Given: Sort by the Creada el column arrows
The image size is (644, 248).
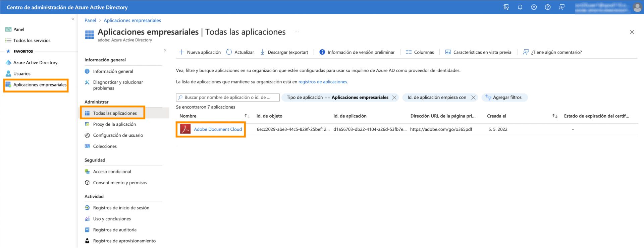Looking at the screenshot, I should (555, 116).
